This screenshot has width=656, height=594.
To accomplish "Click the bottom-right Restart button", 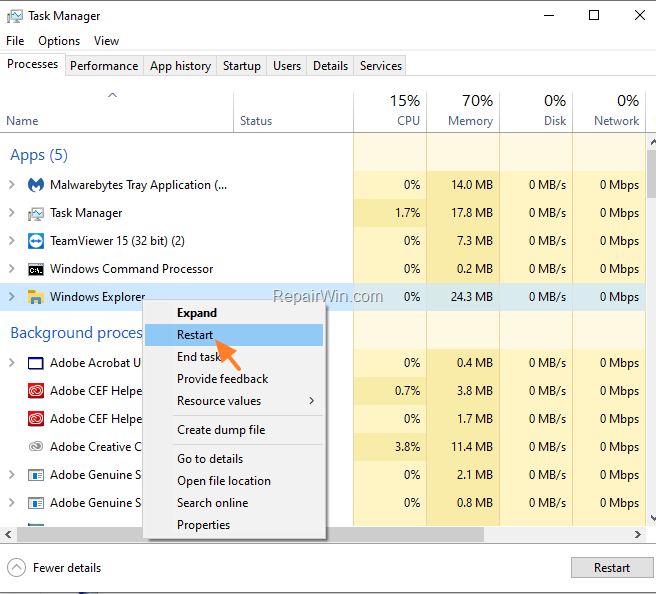I will (612, 568).
